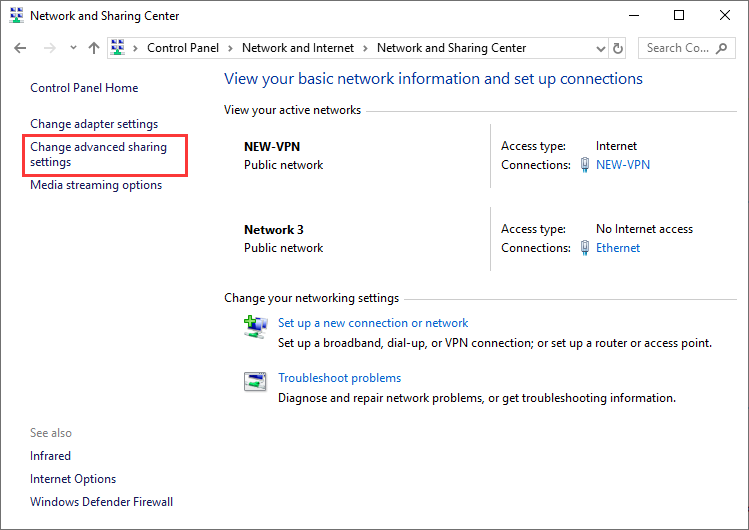Go up one level with Up arrow

(x=94, y=48)
